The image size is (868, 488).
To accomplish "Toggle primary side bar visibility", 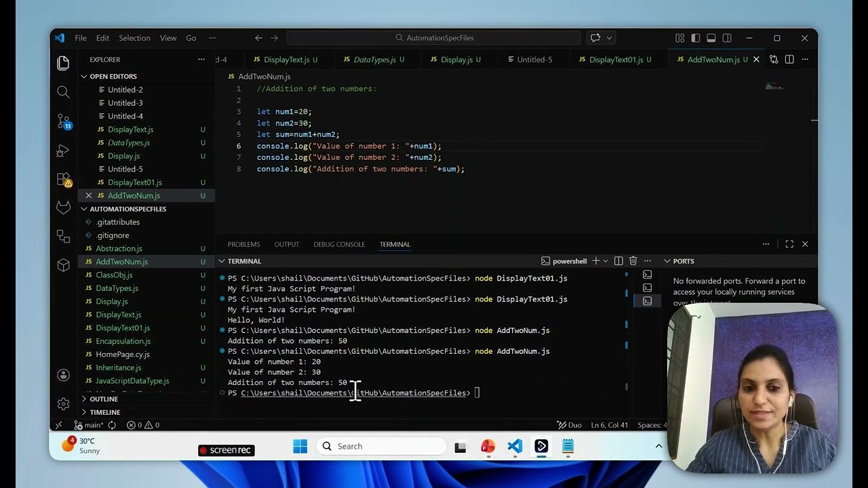I will point(695,38).
